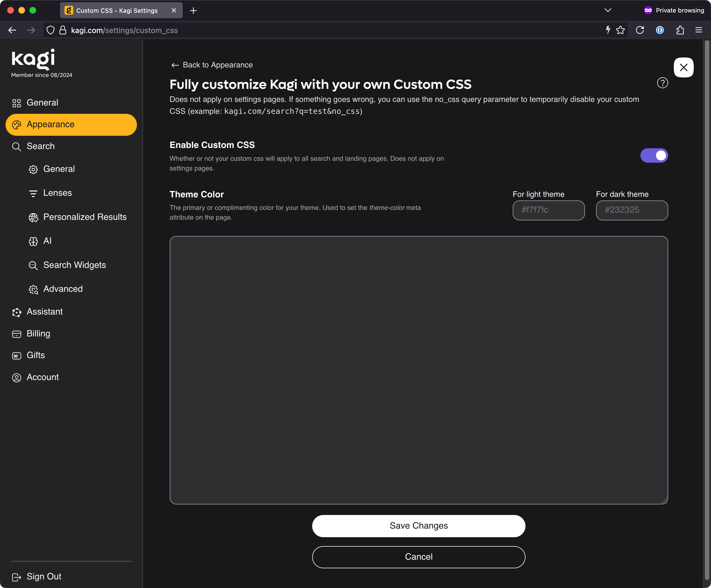Close the Custom CSS browser tab
The height and width of the screenshot is (588, 711).
174,11
